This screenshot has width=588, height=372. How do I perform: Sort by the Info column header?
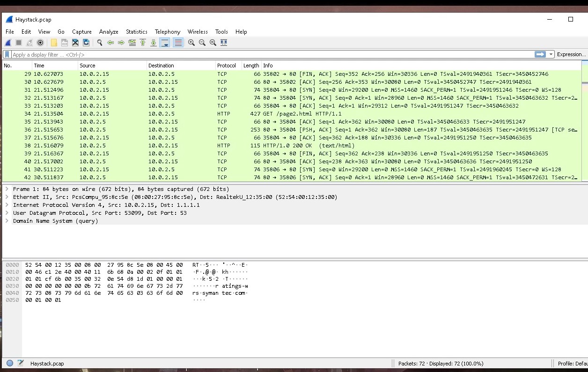421,66
